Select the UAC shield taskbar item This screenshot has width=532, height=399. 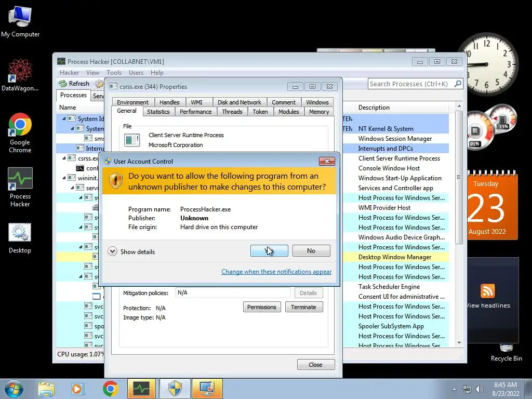coord(175,389)
